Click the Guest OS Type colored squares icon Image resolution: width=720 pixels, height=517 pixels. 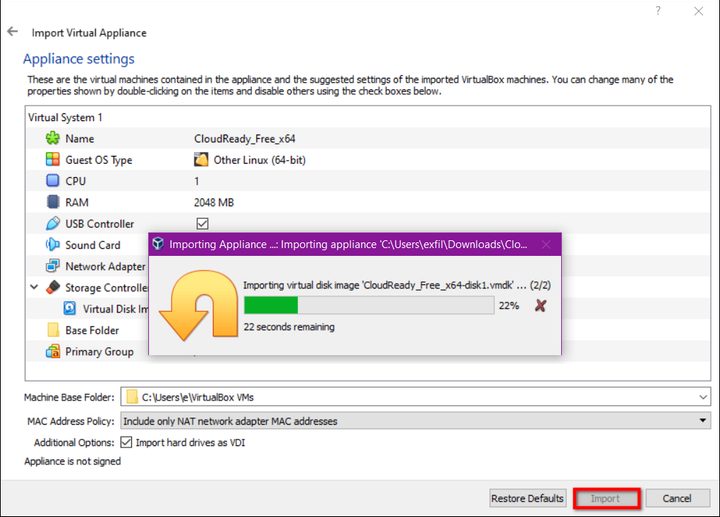pyautogui.click(x=53, y=159)
